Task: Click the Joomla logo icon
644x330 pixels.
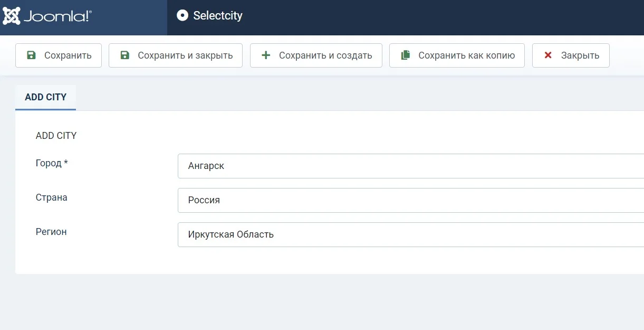Action: pos(12,16)
